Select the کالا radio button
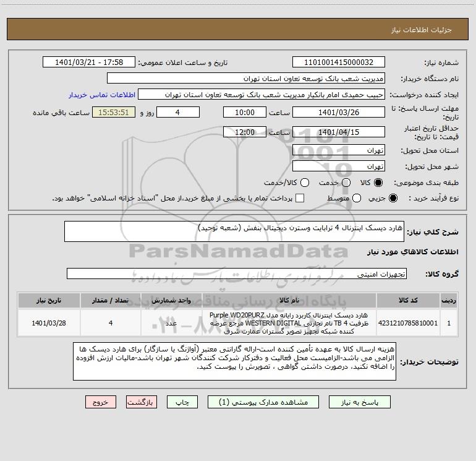 coord(378,183)
